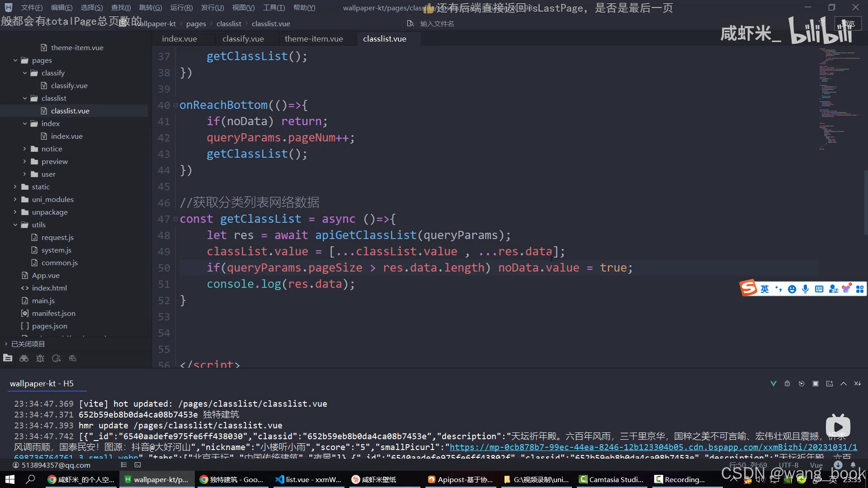Viewport: 868px width, 488px height.
Task: Click the rerun icon in console toolbar
Action: tap(802, 384)
